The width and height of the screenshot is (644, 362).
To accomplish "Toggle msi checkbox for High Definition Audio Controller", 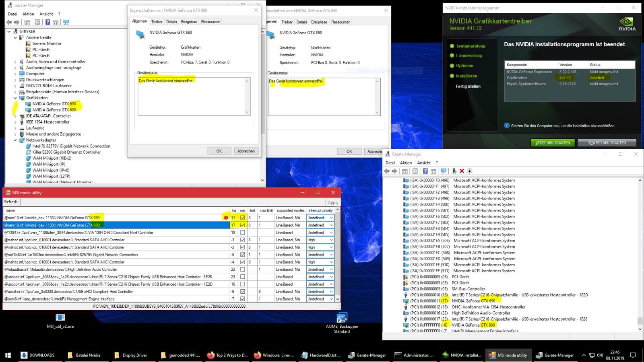I will point(243,269).
